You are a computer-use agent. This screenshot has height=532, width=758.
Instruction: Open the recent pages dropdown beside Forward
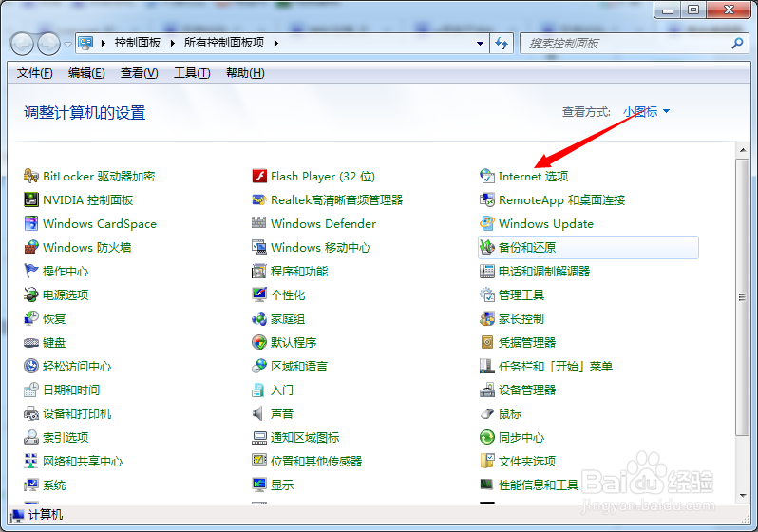coord(67,44)
